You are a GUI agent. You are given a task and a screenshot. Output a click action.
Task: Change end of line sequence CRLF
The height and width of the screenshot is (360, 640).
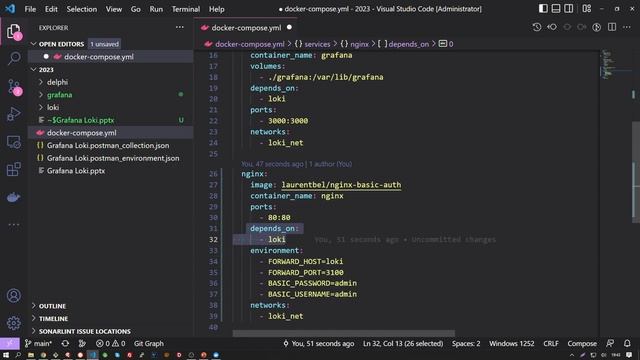(551, 344)
